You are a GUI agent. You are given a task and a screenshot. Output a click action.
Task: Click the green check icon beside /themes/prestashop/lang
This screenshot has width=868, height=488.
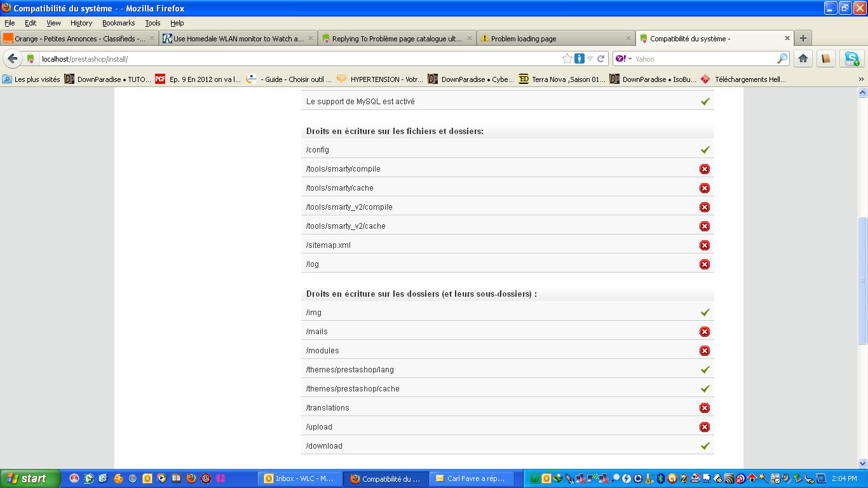(705, 370)
